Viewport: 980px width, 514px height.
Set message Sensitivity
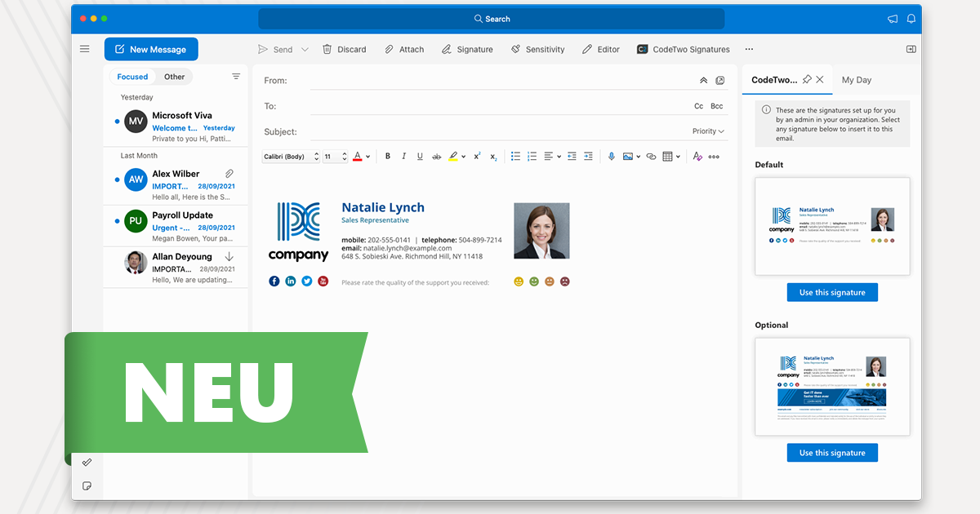(x=537, y=49)
